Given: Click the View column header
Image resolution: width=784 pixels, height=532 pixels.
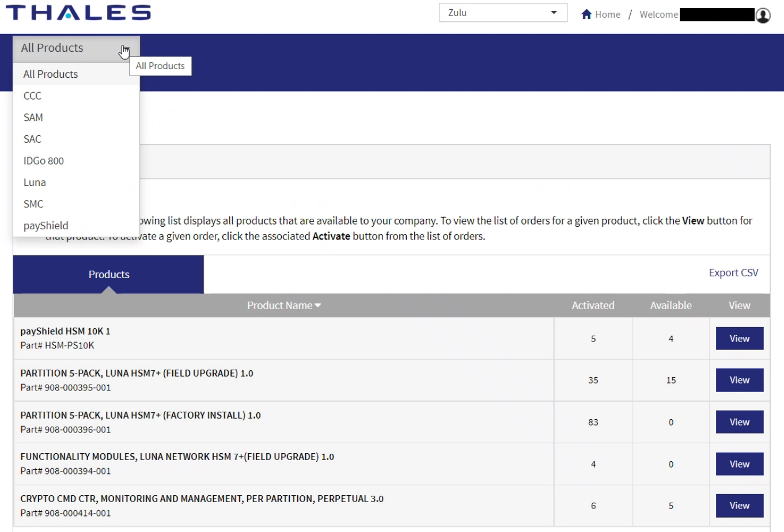Looking at the screenshot, I should 739,306.
